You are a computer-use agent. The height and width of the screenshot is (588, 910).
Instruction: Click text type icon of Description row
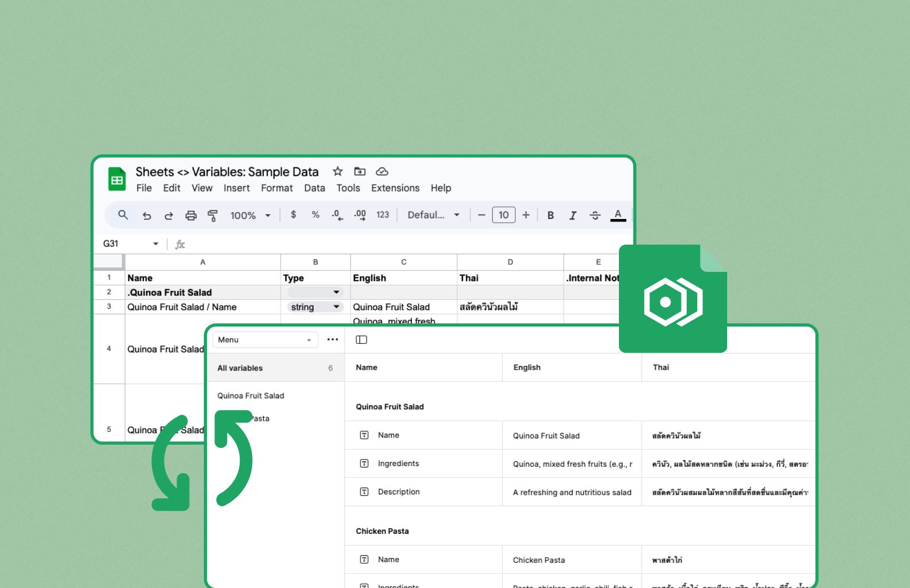pos(364,491)
